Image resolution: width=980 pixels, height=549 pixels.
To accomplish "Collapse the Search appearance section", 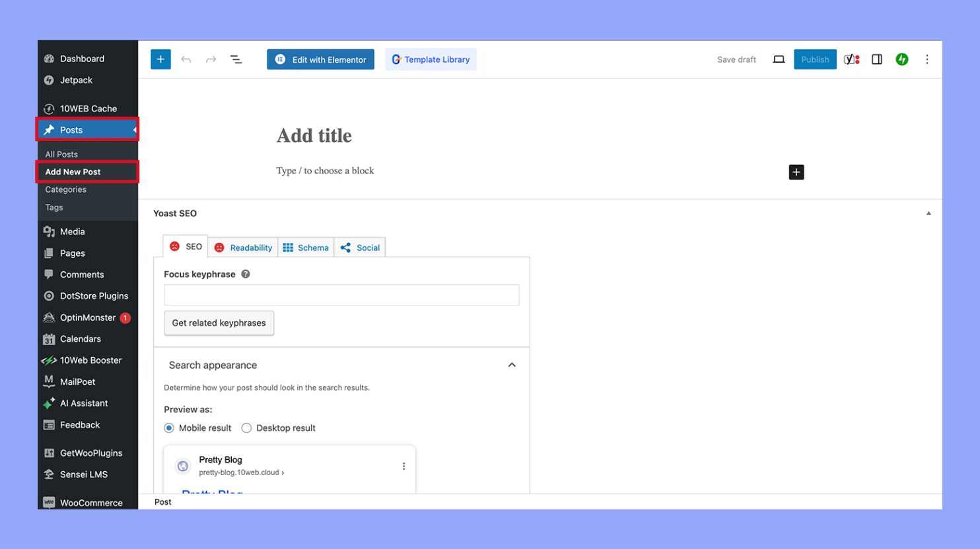I will click(x=512, y=365).
